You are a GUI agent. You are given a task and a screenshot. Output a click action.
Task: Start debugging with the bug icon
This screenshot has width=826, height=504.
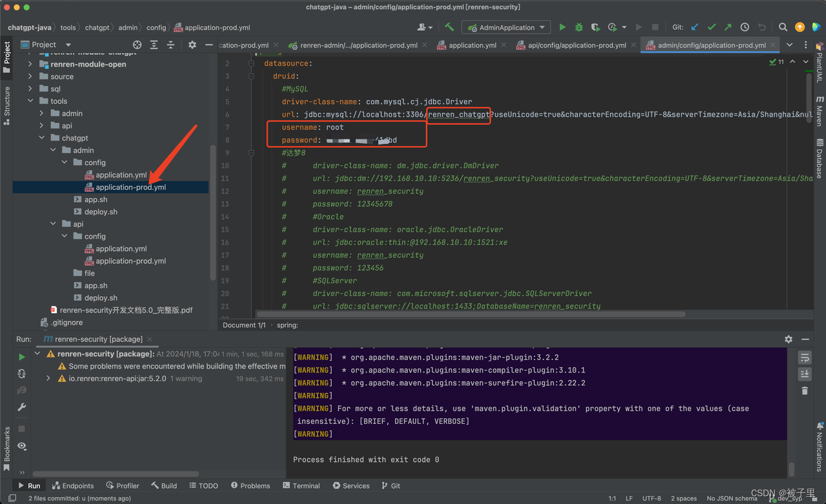click(x=579, y=27)
